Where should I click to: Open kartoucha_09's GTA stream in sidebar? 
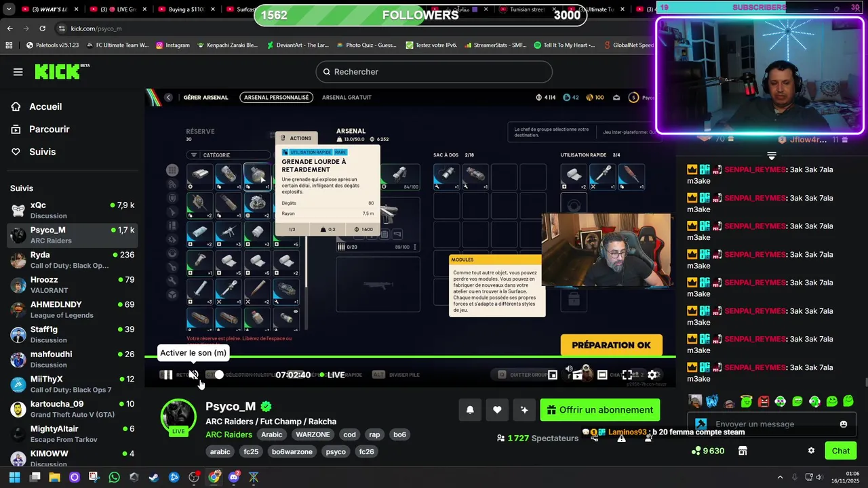(x=72, y=409)
